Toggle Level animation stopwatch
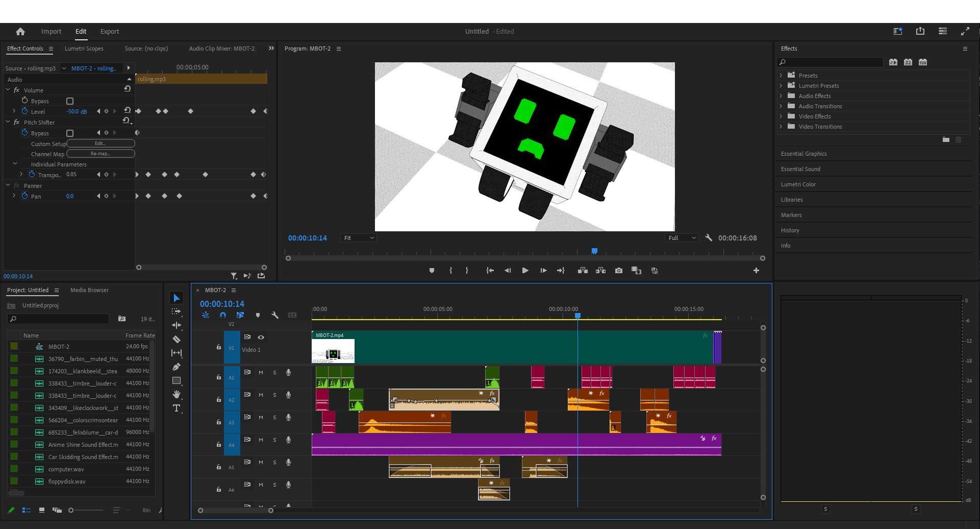The height and width of the screenshot is (529, 980). (25, 111)
